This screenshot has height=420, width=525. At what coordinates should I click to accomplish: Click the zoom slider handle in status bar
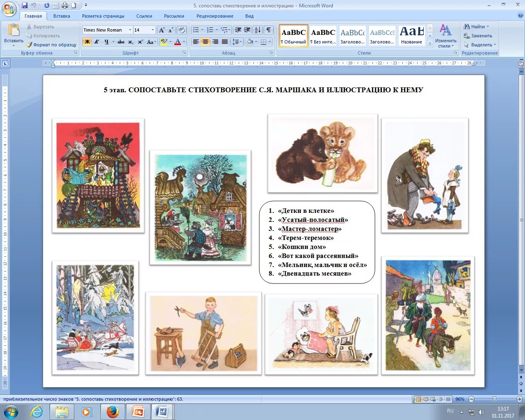494,399
